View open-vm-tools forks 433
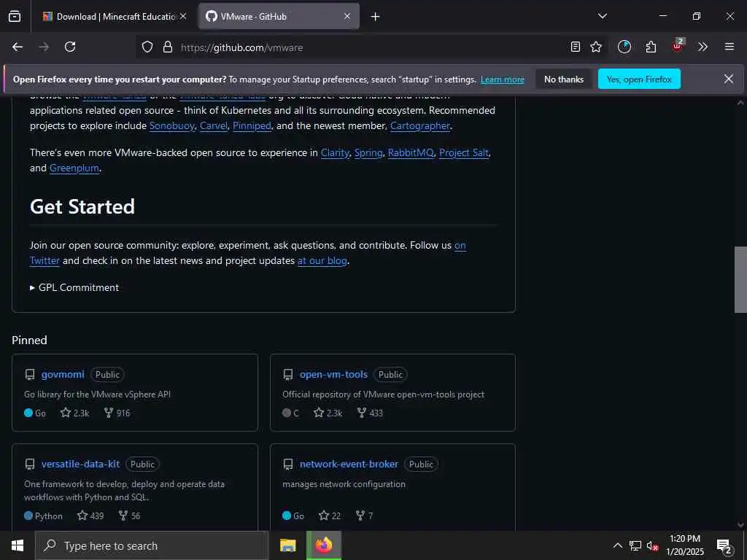The width and height of the screenshot is (747, 560). pos(370,413)
